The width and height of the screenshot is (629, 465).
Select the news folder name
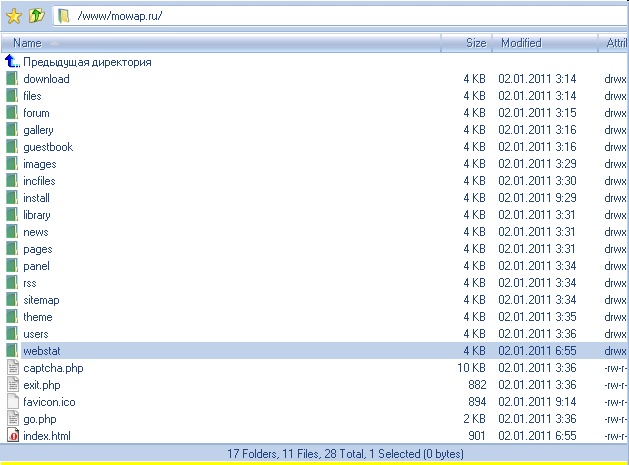pyautogui.click(x=36, y=232)
